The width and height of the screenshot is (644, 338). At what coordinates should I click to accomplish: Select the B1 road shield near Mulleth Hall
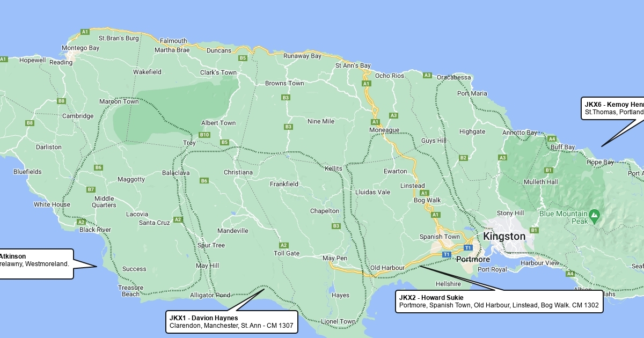548,170
